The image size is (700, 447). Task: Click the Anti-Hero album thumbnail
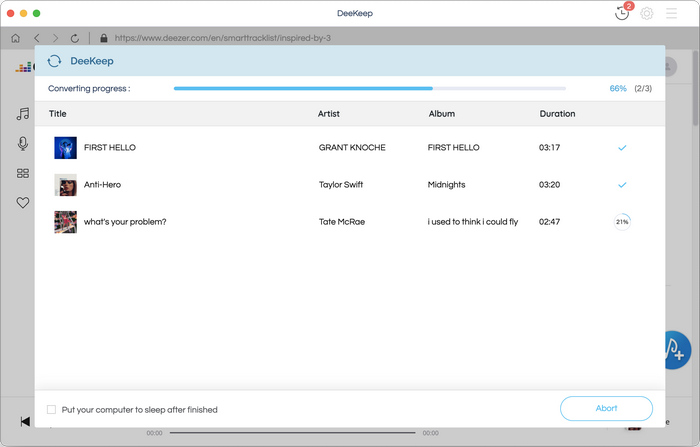(65, 185)
